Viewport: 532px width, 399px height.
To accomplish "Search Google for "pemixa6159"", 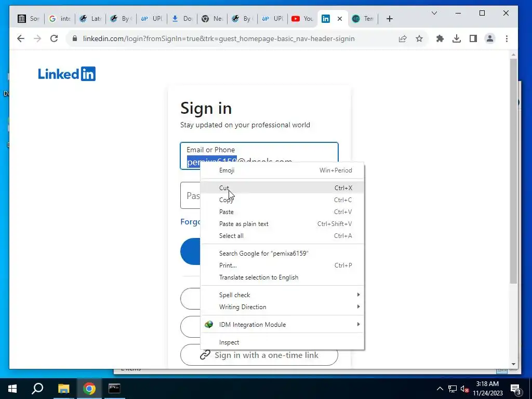I will [282, 254].
